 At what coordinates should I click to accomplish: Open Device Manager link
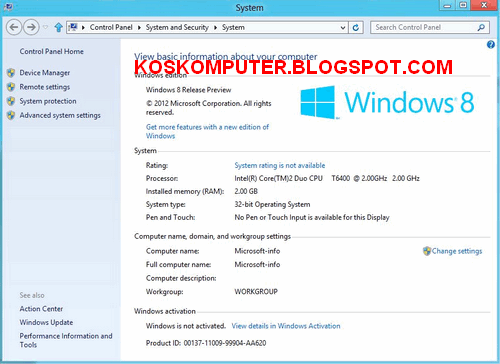pos(45,73)
